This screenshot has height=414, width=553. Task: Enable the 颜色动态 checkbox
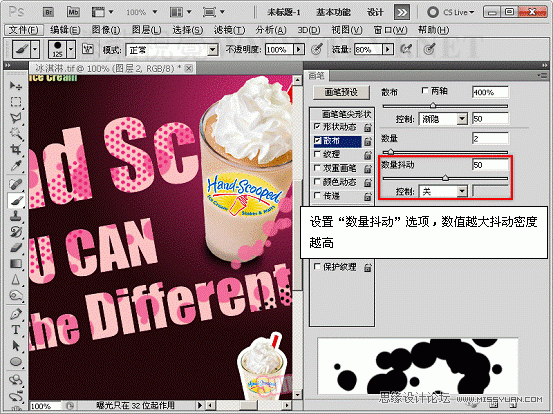(317, 182)
